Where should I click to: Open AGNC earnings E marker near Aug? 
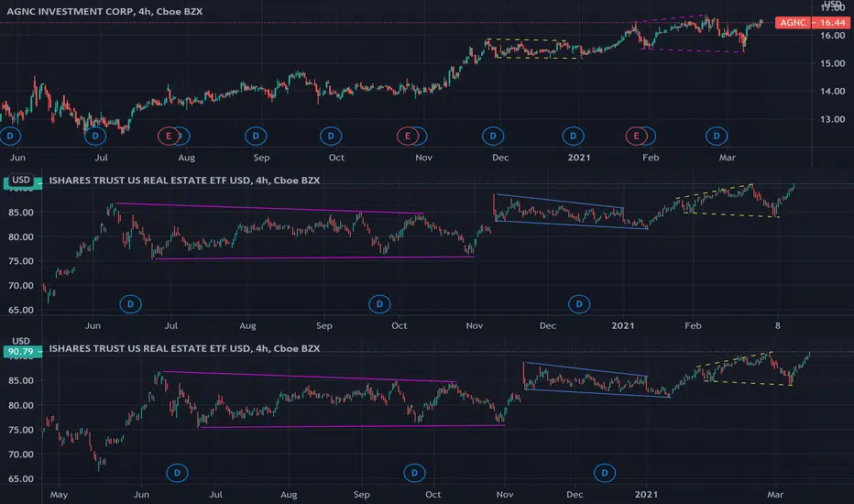(169, 137)
